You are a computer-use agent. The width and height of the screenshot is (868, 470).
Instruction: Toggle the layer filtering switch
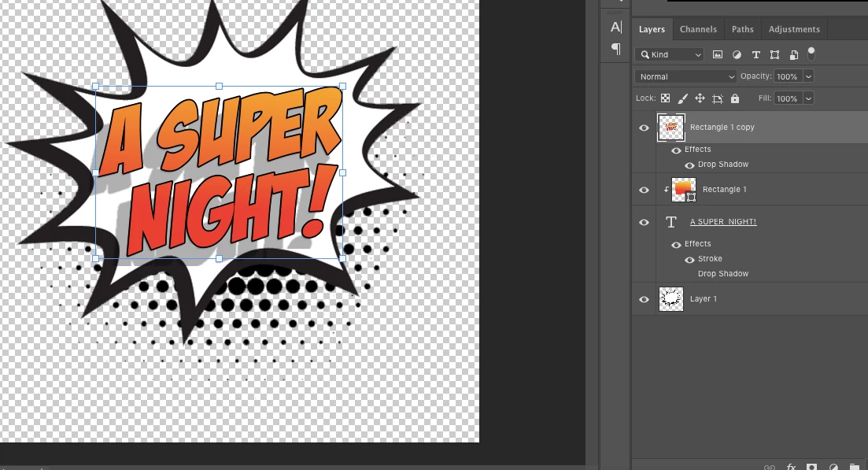point(811,54)
